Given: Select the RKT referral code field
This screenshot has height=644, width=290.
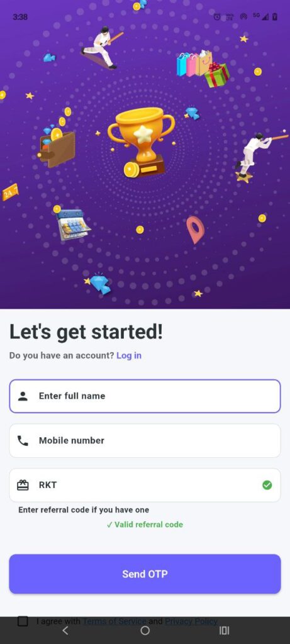Looking at the screenshot, I should point(145,485).
